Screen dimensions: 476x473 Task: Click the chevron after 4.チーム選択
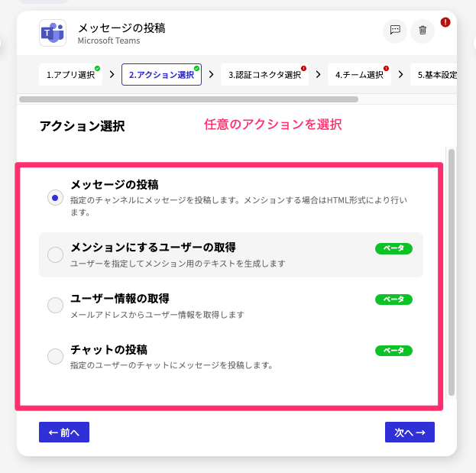pyautogui.click(x=400, y=74)
